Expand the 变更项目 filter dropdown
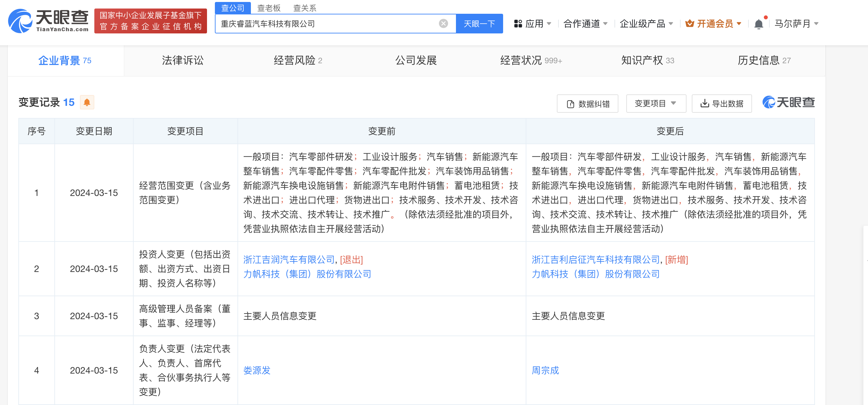 click(655, 104)
